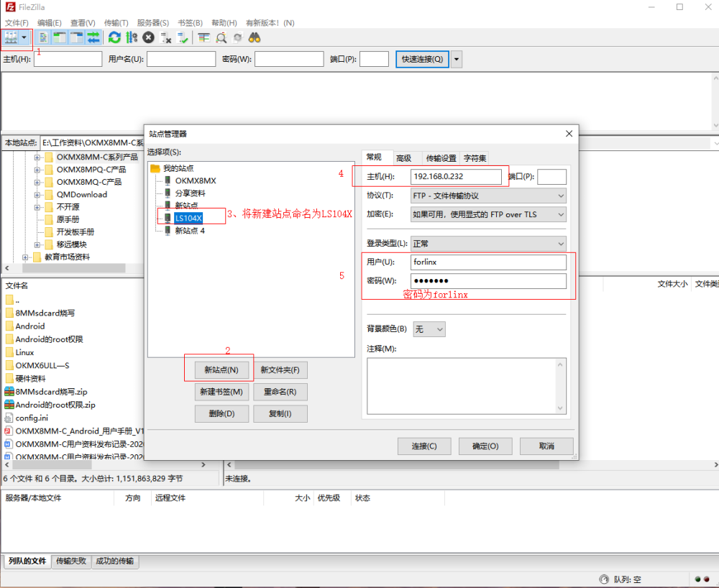Click the 连接(C) button
719x588 pixels.
424,446
